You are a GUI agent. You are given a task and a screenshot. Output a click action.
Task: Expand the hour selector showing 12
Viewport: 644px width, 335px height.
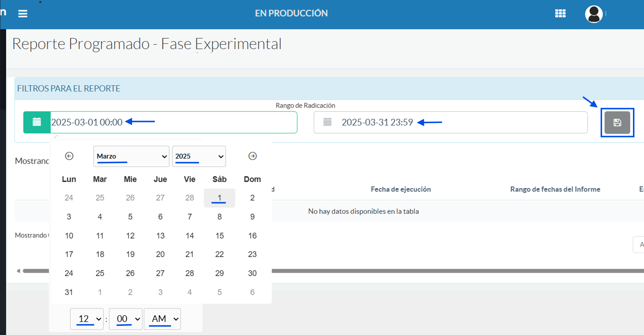[87, 319]
